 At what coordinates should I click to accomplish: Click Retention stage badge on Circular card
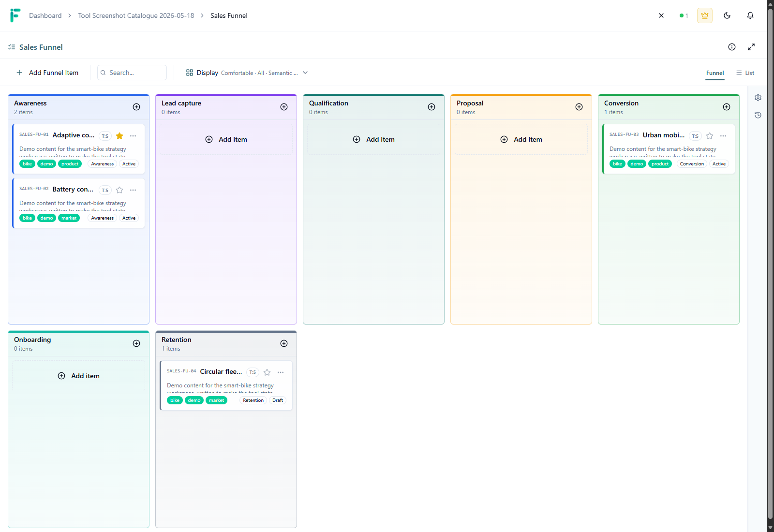(x=253, y=400)
